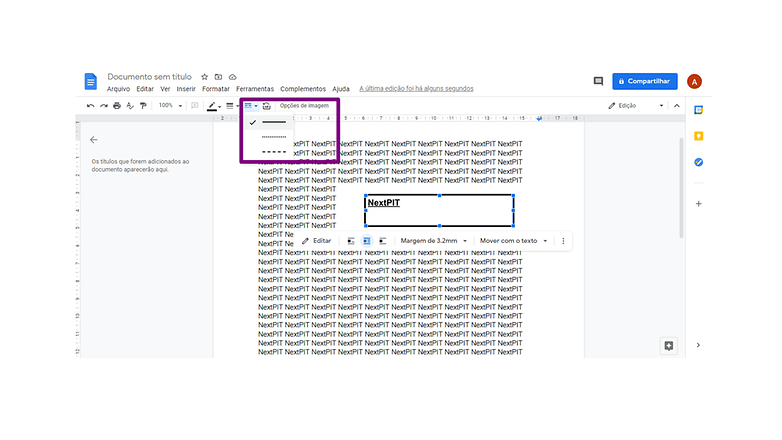
Task: Open the Ajuda menu
Action: click(341, 89)
